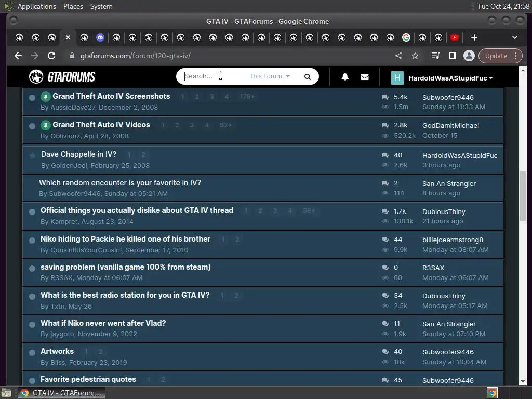
Task: Click unread dot for Artworks topic
Action: [32, 353]
